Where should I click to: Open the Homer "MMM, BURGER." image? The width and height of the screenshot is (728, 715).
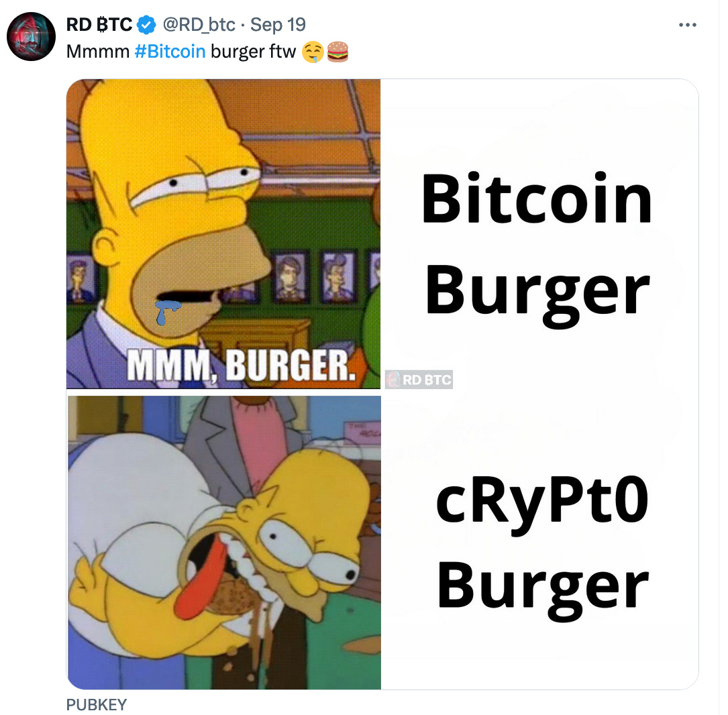(x=223, y=234)
